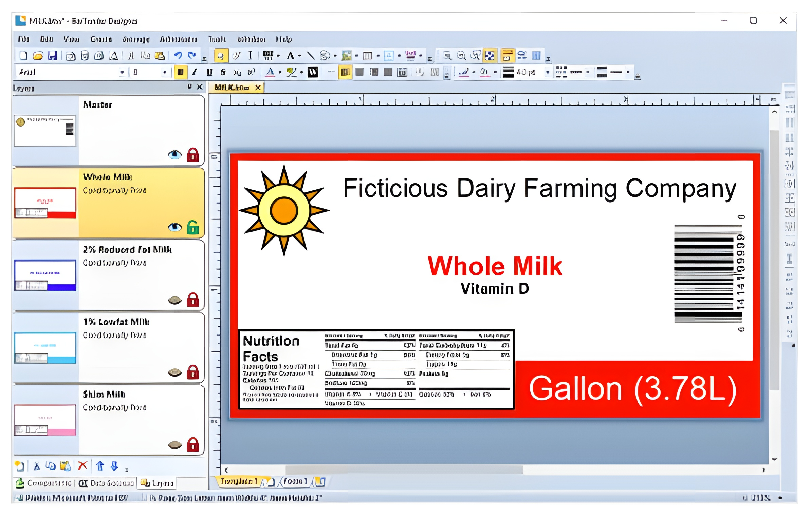Toggle visibility eye of Whole Milk layer
812x517 pixels.
pyautogui.click(x=175, y=227)
